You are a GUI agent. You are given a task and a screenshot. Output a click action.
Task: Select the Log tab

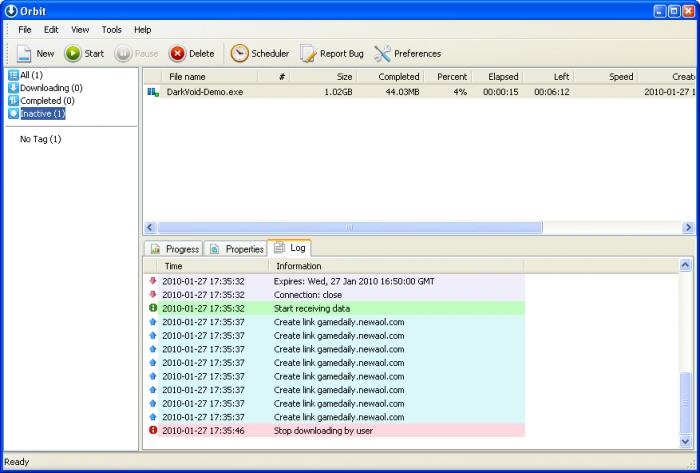tap(289, 248)
